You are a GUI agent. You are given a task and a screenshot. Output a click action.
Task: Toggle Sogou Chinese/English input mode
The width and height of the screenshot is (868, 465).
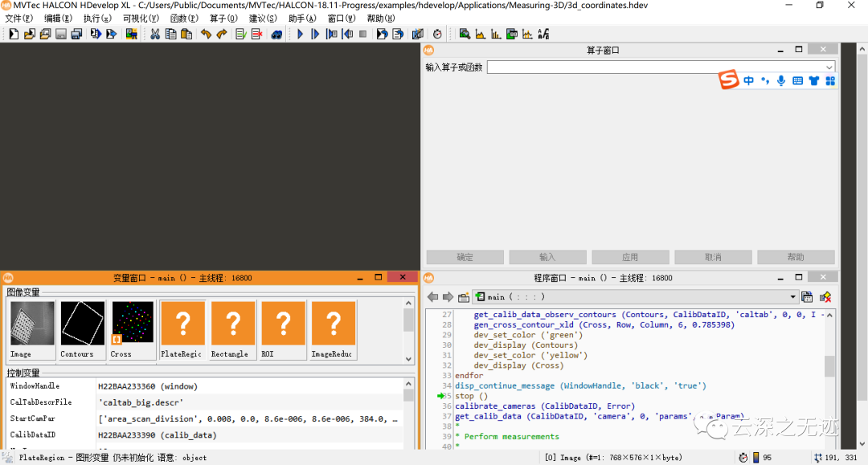point(748,81)
